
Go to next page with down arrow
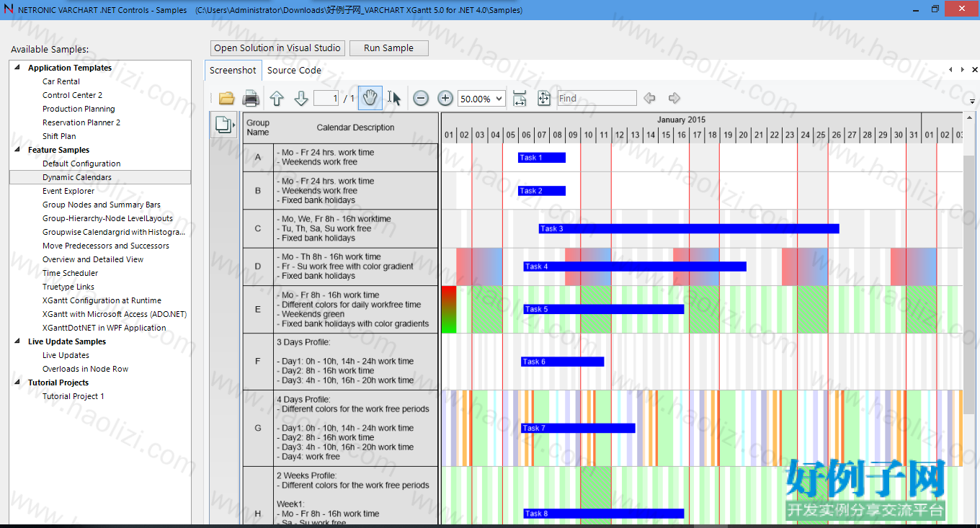point(301,98)
